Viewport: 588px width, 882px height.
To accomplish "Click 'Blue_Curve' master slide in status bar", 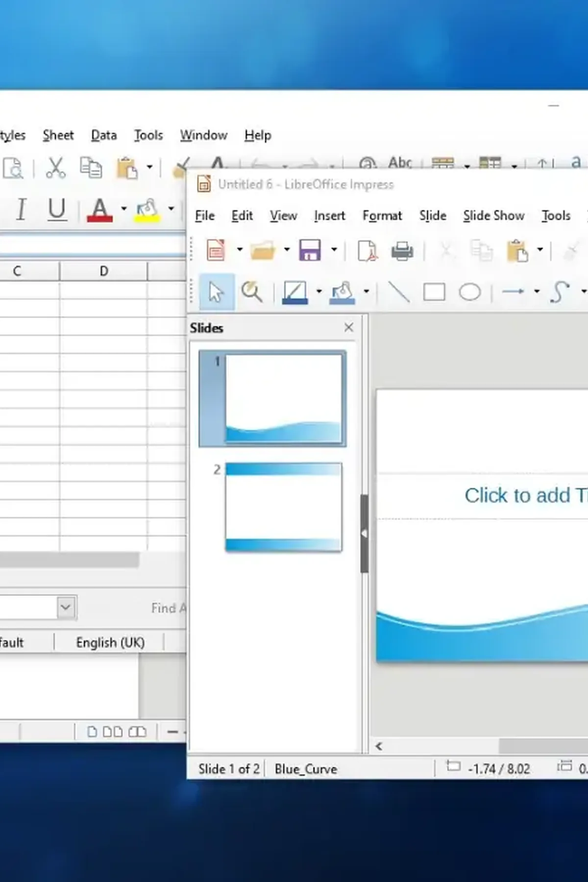I will pos(306,769).
